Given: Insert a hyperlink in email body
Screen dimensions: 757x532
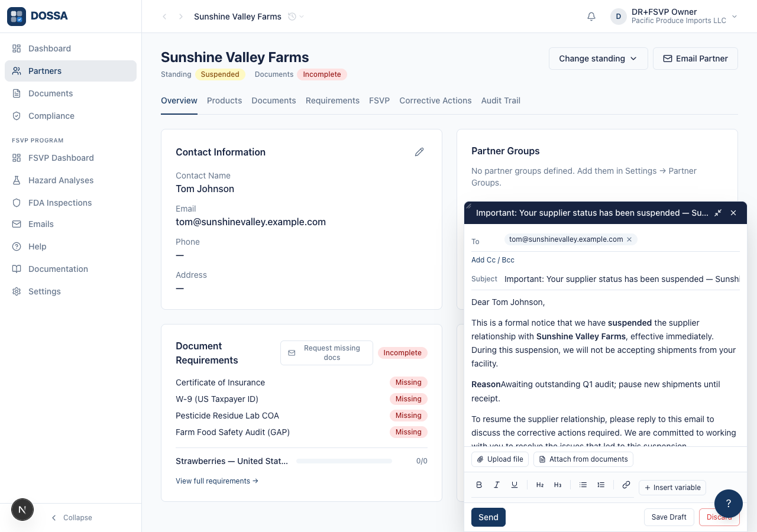Looking at the screenshot, I should coord(626,485).
